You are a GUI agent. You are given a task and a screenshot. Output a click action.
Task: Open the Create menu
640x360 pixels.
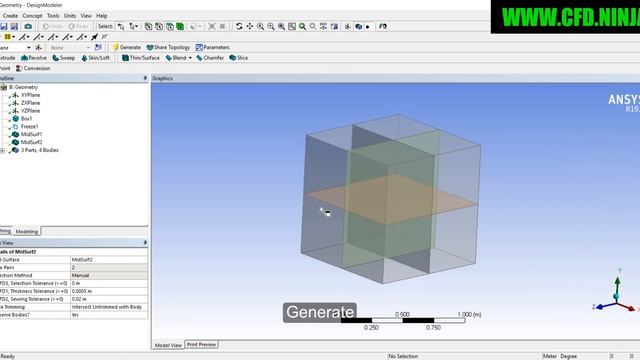click(10, 16)
